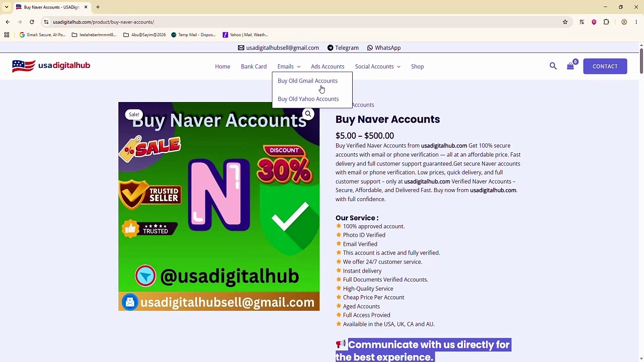Screen dimensions: 644x362
Task: Click the "Our Service :" heading
Action: [x=357, y=218]
